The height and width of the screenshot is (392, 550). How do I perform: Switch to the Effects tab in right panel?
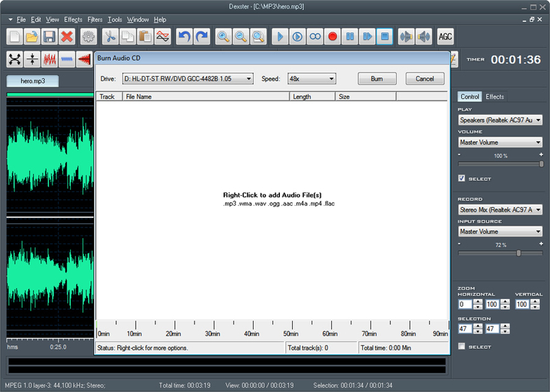coord(494,96)
